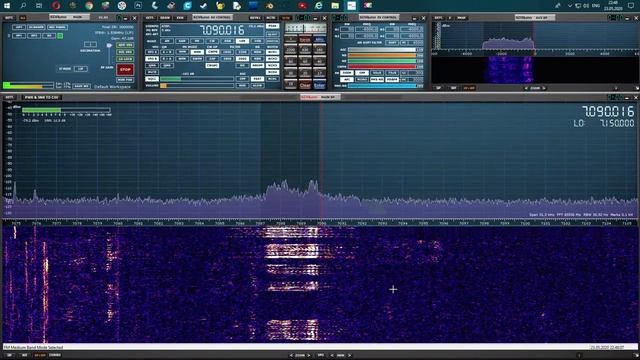Increase AUX SP ZOOM with right arrow
Screen dimensions: 640x360
tap(544, 88)
